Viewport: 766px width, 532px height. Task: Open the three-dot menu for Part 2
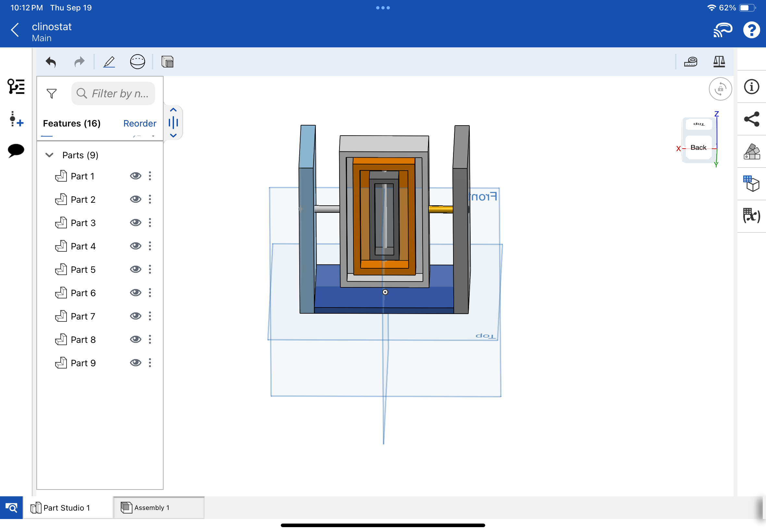pyautogui.click(x=150, y=199)
